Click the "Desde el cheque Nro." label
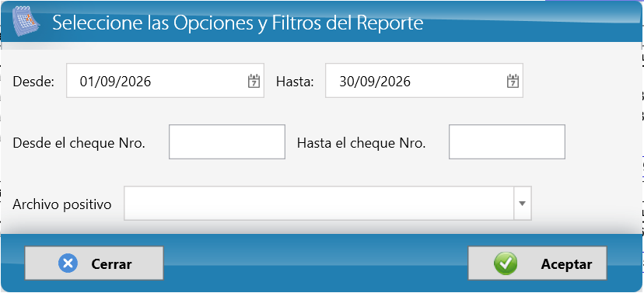The width and height of the screenshot is (644, 293). (79, 143)
